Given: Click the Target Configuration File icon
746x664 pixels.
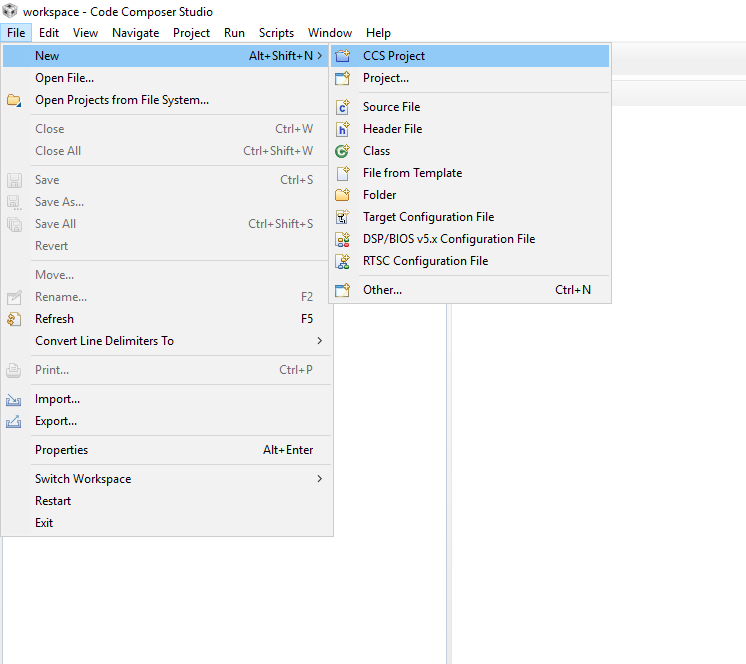Looking at the screenshot, I should click(x=343, y=217).
